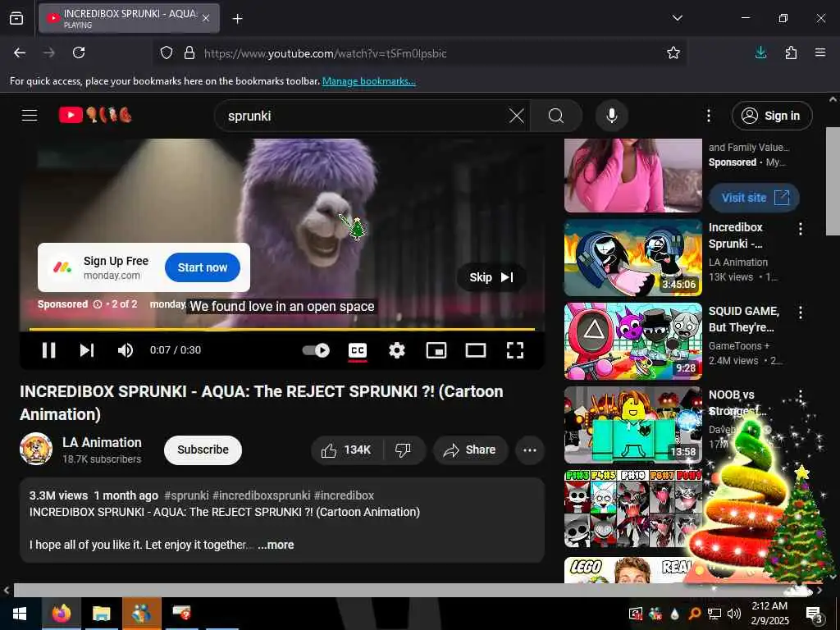Open the #sprunki hashtag link
The image size is (840, 630).
coord(186,495)
